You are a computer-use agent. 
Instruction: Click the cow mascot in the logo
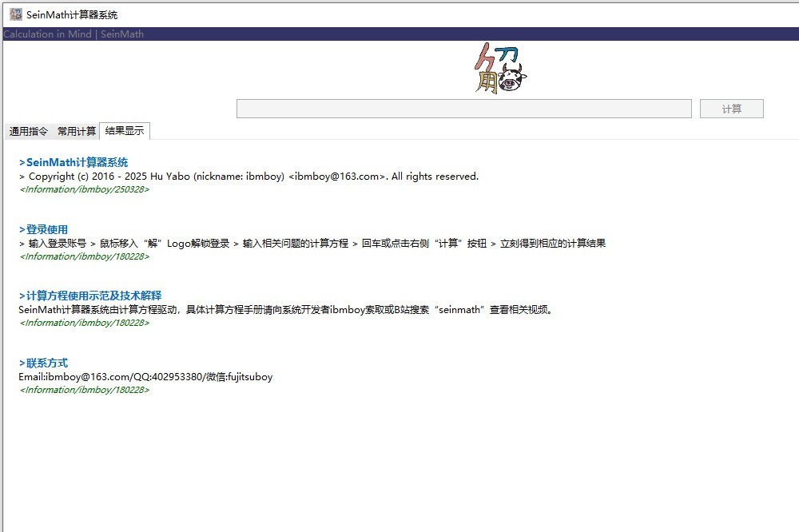tap(512, 78)
